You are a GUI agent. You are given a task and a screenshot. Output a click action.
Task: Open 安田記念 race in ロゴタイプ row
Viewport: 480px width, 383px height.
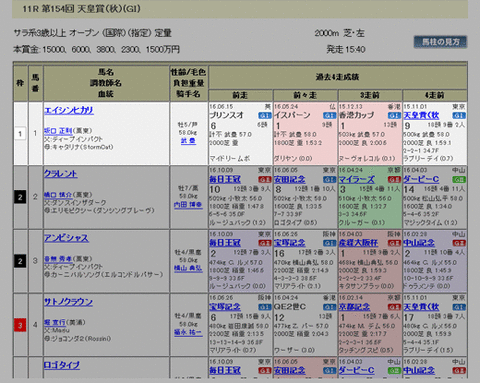(x=290, y=370)
